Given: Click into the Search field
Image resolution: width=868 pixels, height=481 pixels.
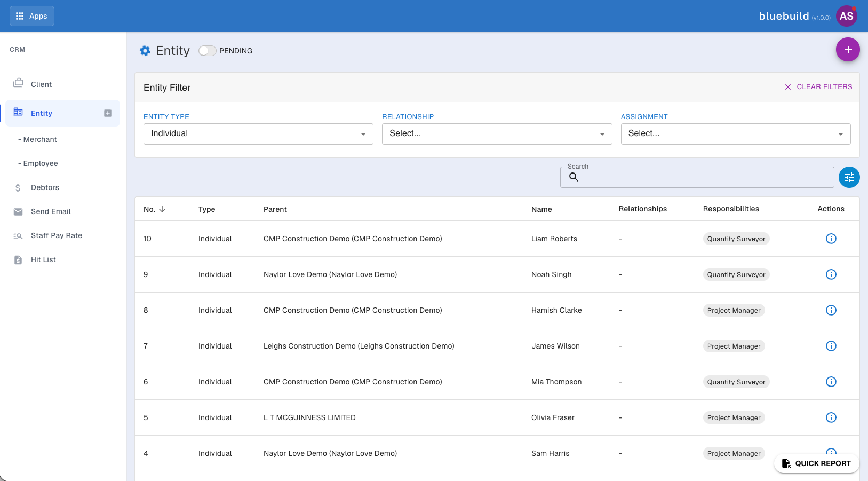Looking at the screenshot, I should pyautogui.click(x=697, y=177).
